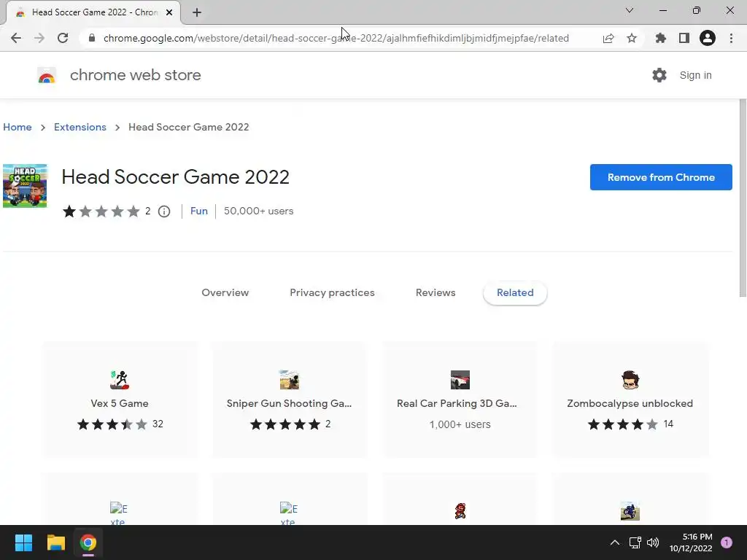Close the Head Soccer Game tab
Image resolution: width=747 pixels, height=560 pixels.
click(169, 12)
